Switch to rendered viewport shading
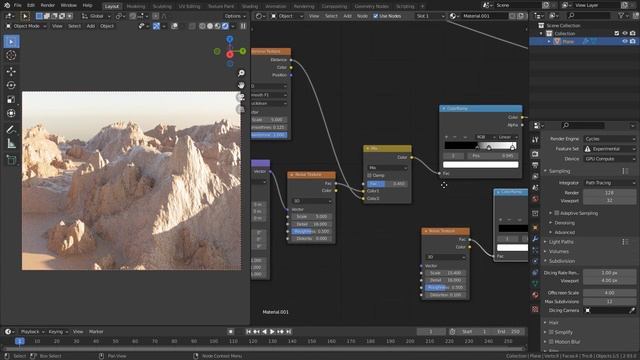640x360 pixels. click(x=225, y=26)
